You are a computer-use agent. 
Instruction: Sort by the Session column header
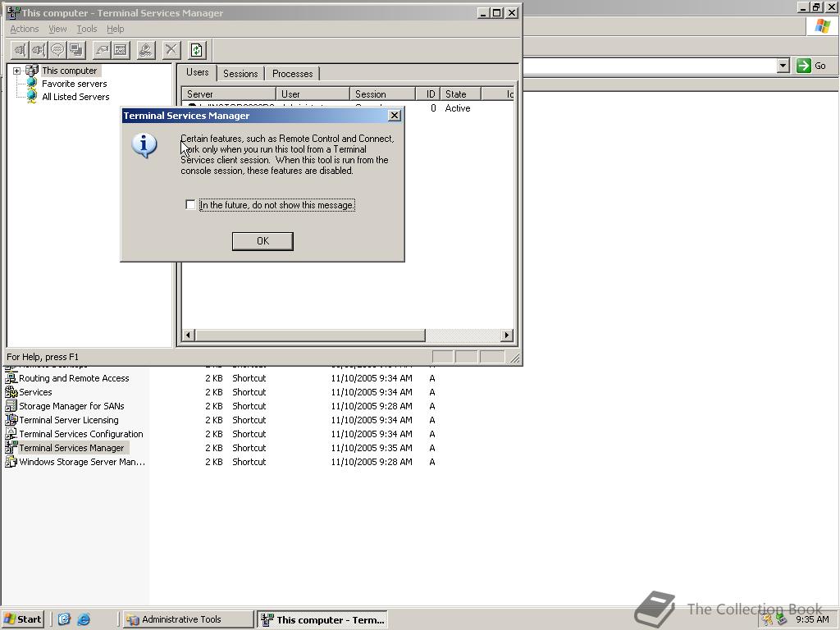point(382,94)
